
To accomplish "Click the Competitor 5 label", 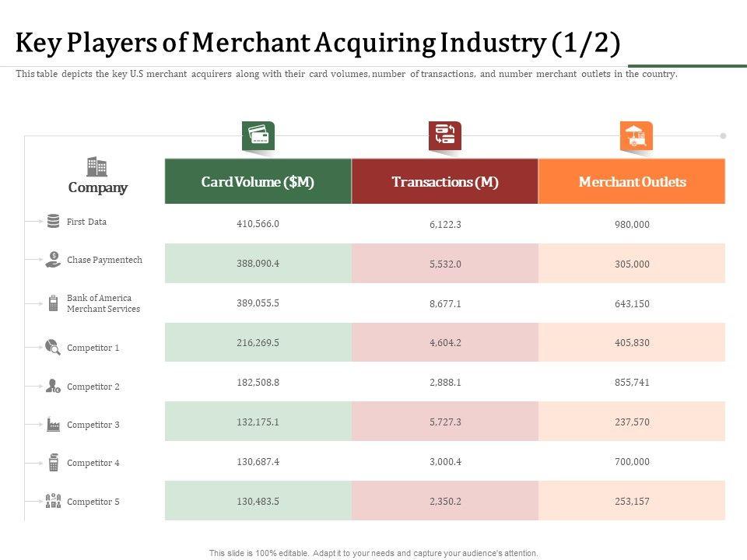I will pos(93,502).
